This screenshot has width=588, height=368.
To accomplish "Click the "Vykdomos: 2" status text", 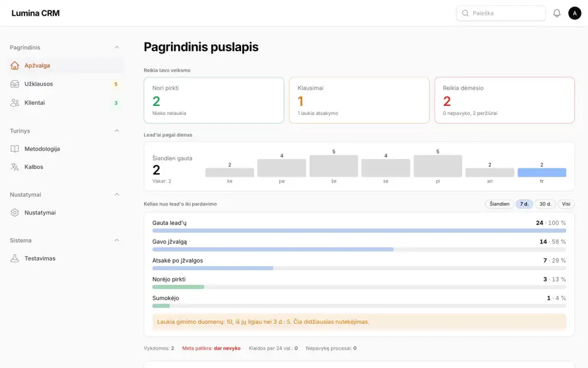I will [x=159, y=348].
